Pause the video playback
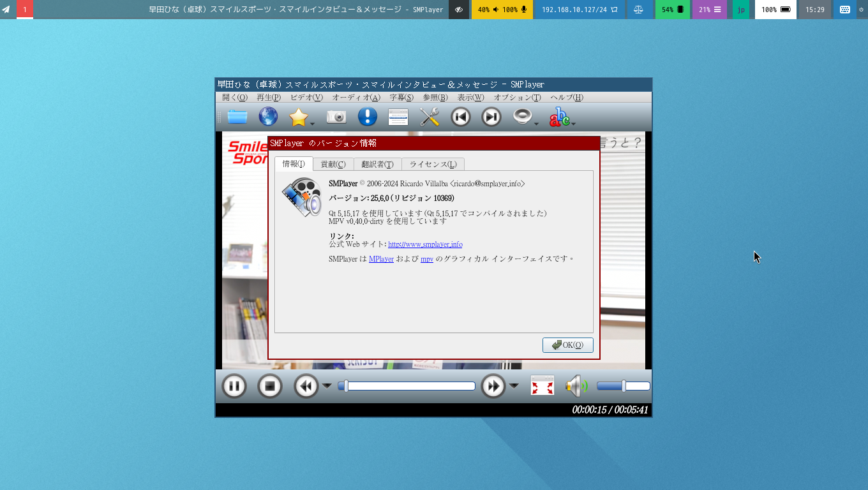Screen dimensions: 868x490 click(x=234, y=386)
